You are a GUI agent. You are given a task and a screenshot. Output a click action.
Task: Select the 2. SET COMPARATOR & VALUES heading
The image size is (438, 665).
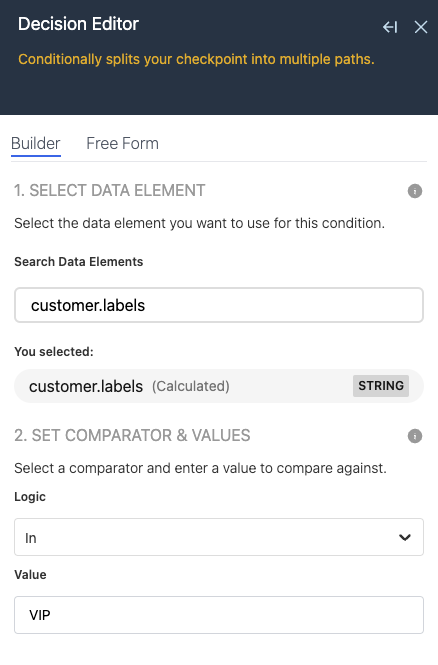pos(132,436)
